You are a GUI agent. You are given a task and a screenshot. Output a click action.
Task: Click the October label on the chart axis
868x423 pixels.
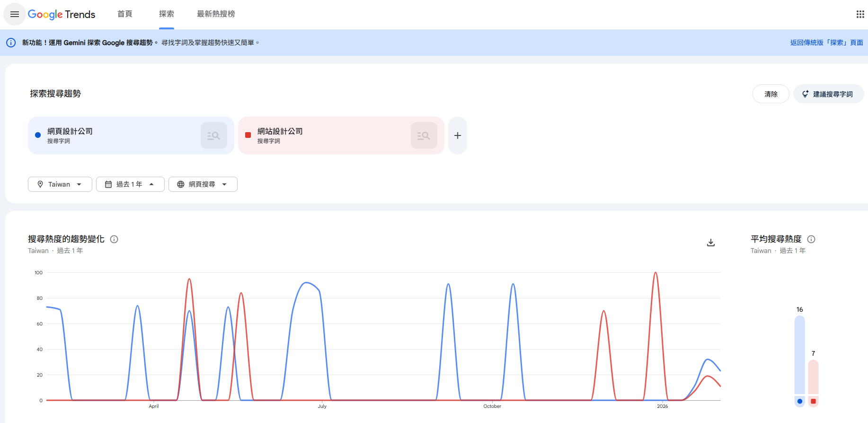click(x=492, y=406)
